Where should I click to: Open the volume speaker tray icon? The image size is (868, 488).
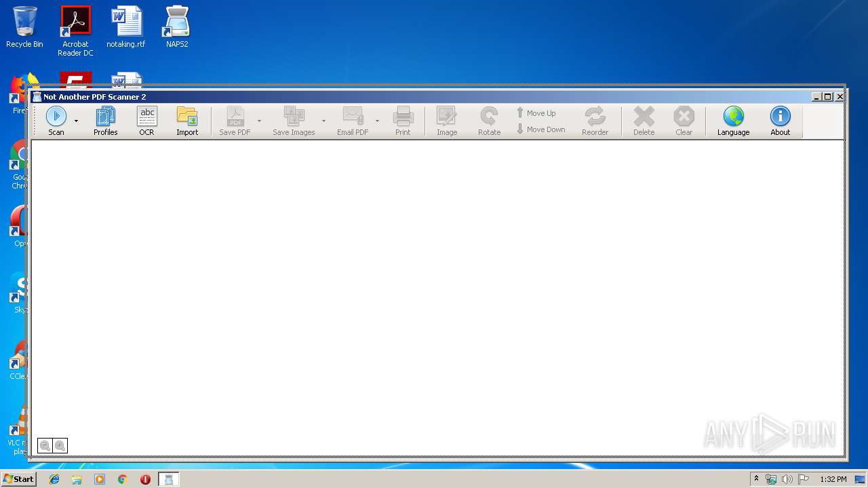(787, 479)
